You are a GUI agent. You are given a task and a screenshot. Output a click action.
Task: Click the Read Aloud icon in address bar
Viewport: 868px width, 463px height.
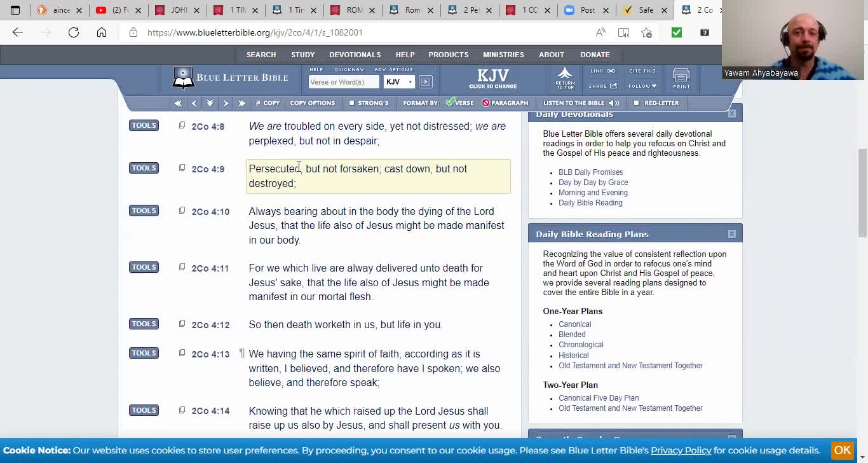click(x=600, y=32)
